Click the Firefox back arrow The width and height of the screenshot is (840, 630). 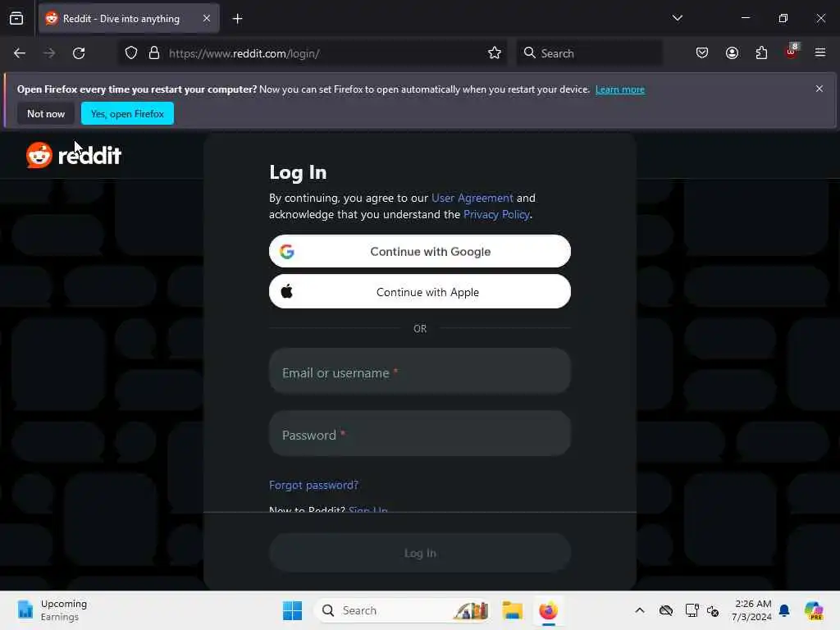(x=20, y=53)
